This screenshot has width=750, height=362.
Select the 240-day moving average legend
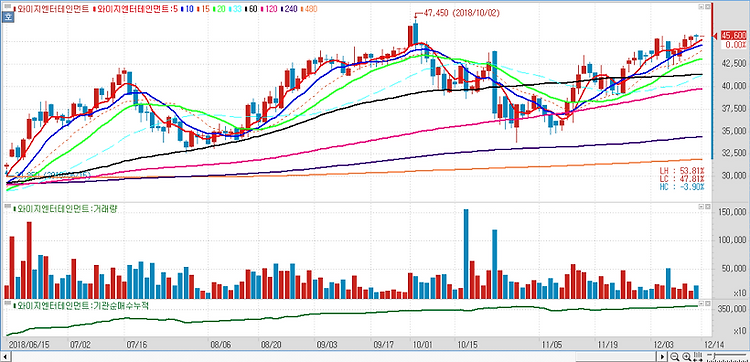click(290, 9)
